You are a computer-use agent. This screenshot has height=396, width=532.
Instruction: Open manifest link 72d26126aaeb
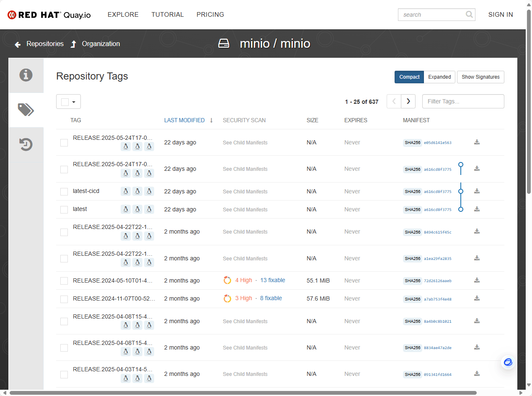[438, 281]
